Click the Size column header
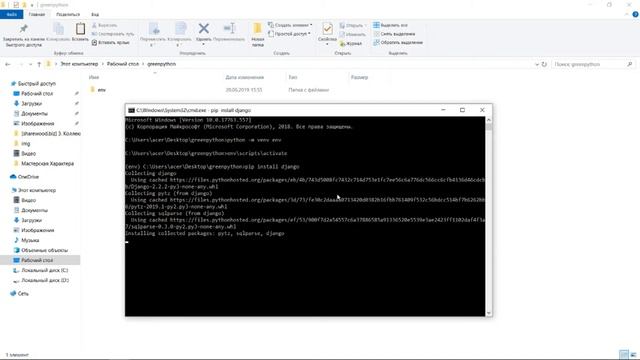Image resolution: width=640 pixels, height=360 pixels. click(360, 77)
